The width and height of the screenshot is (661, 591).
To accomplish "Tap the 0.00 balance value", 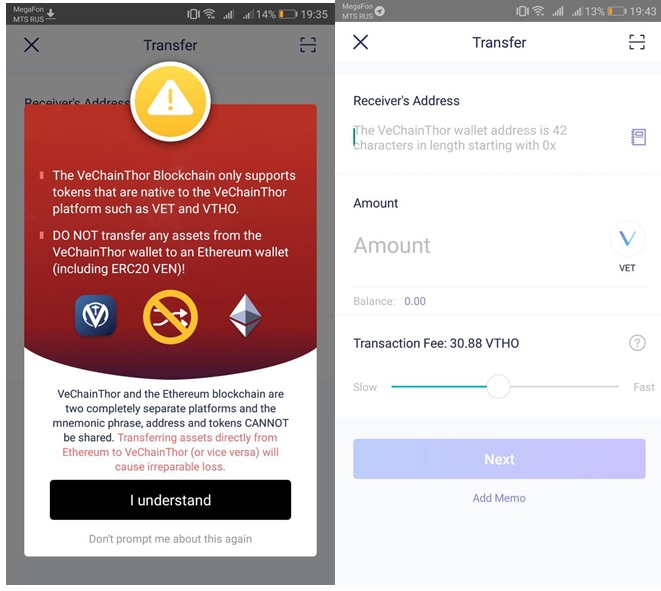I will click(x=415, y=301).
